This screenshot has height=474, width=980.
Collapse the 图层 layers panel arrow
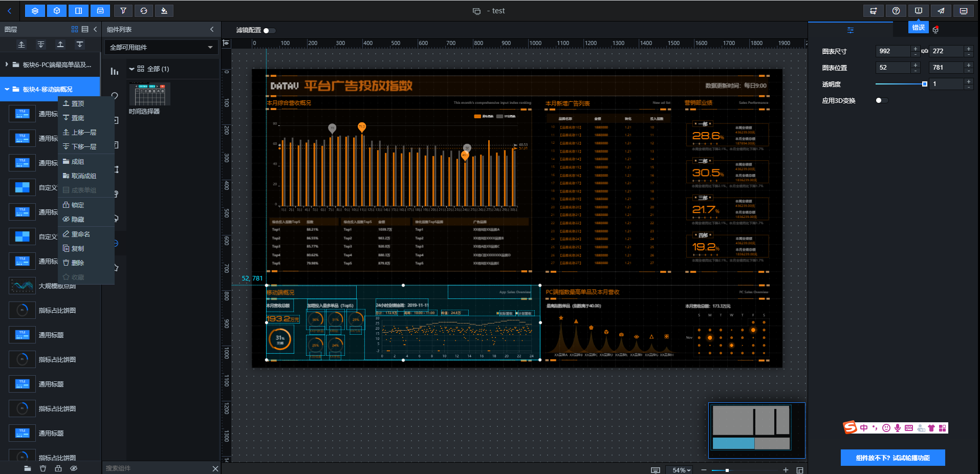pyautogui.click(x=95, y=29)
